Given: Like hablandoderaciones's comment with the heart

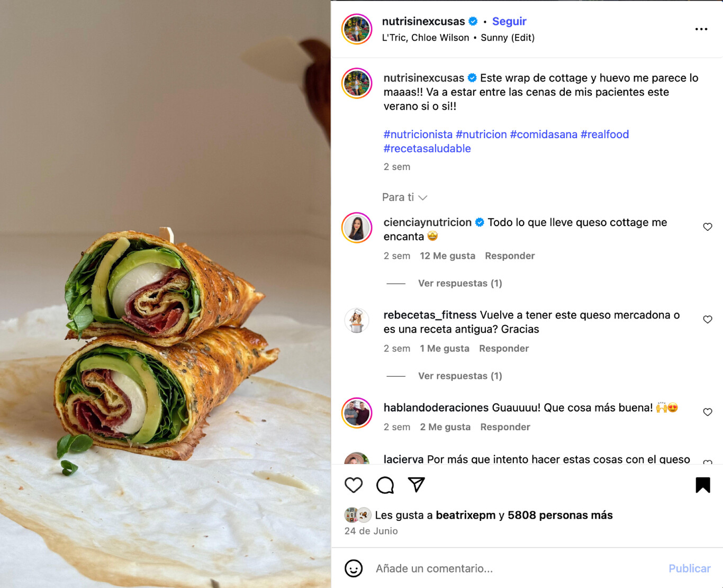Looking at the screenshot, I should [x=708, y=412].
